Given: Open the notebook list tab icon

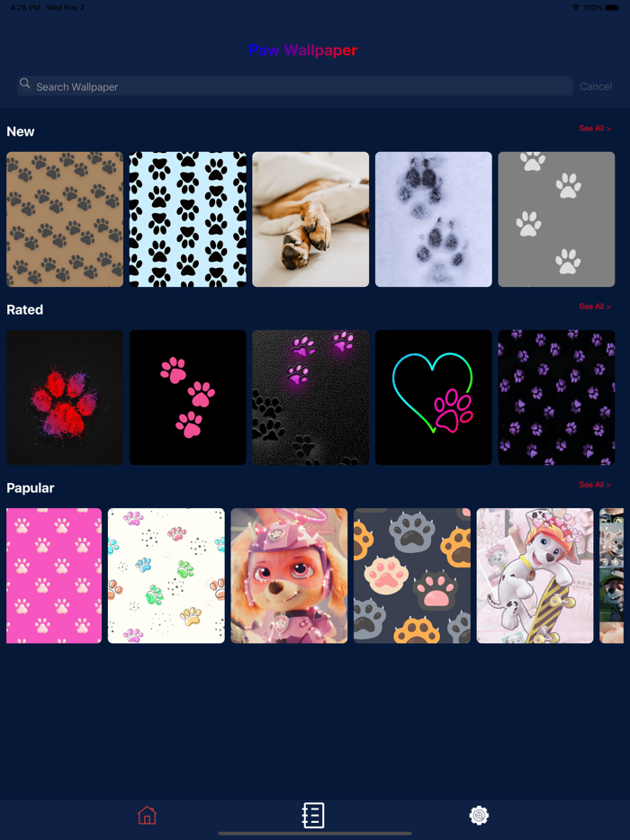Looking at the screenshot, I should [x=313, y=816].
